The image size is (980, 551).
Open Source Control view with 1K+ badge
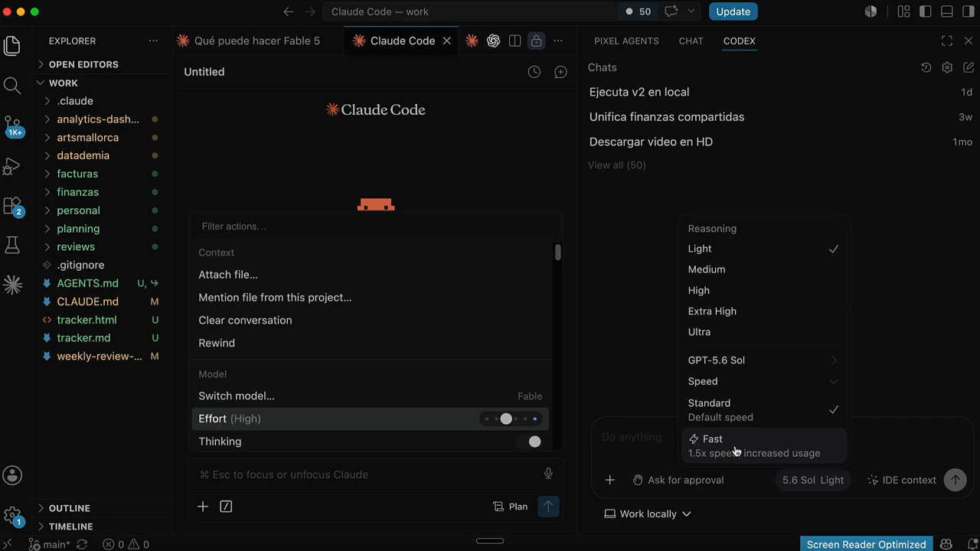click(13, 126)
